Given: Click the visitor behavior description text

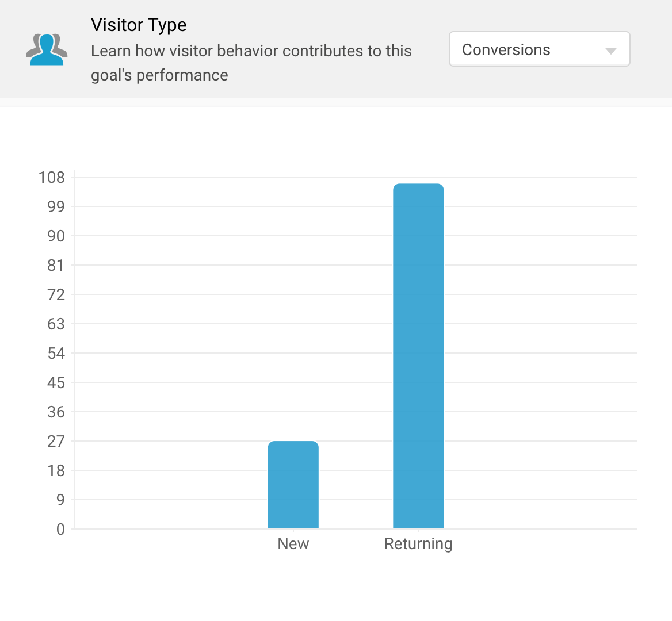Looking at the screenshot, I should pos(251,63).
